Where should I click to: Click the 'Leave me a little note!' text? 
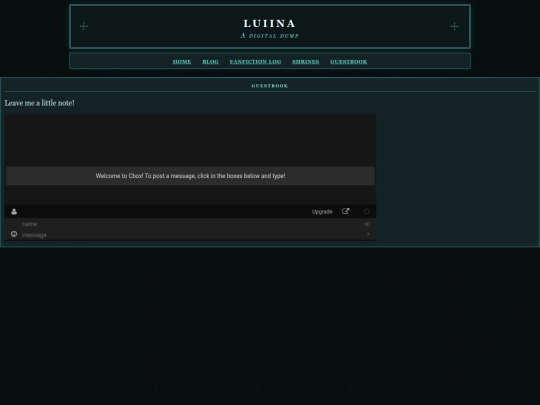point(40,103)
